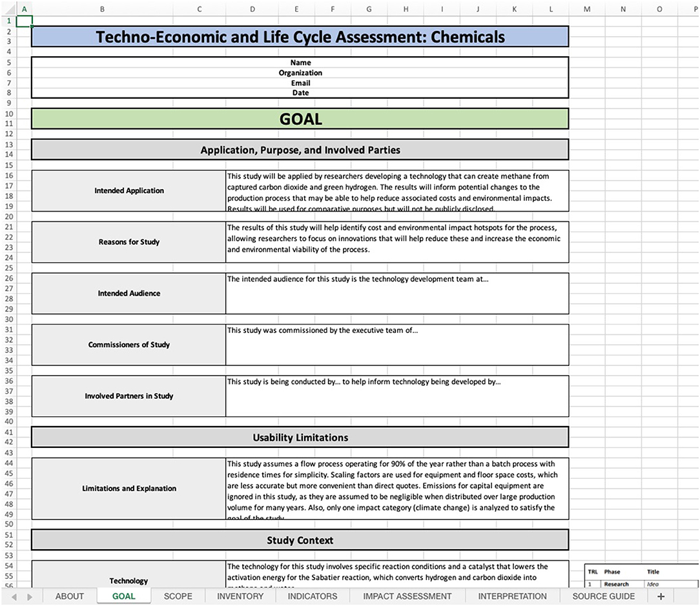This screenshot has height=606, width=700.
Task: Open the ABOUT sheet tab
Action: click(70, 596)
